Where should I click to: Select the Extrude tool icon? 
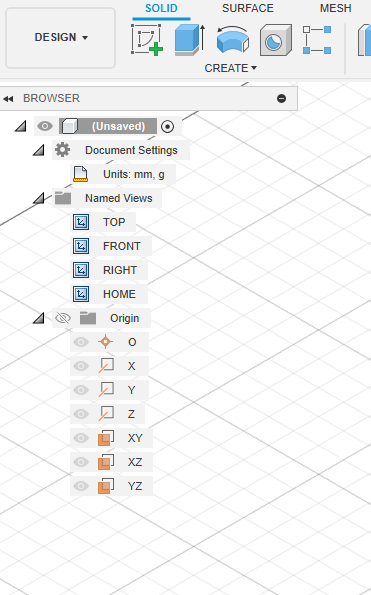tap(190, 39)
